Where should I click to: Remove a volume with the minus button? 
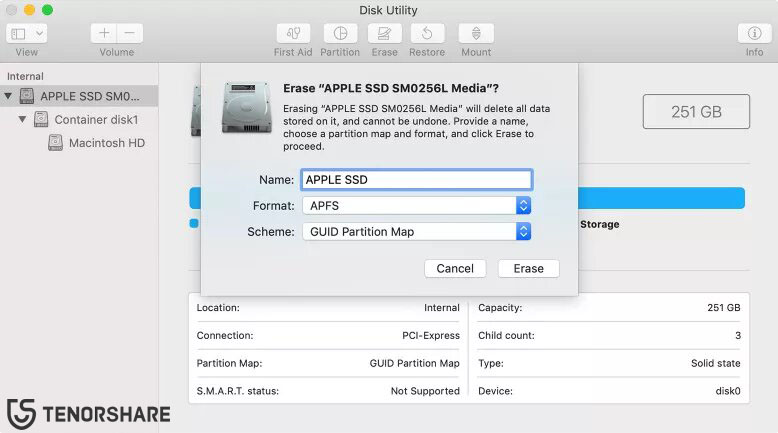pyautogui.click(x=130, y=33)
